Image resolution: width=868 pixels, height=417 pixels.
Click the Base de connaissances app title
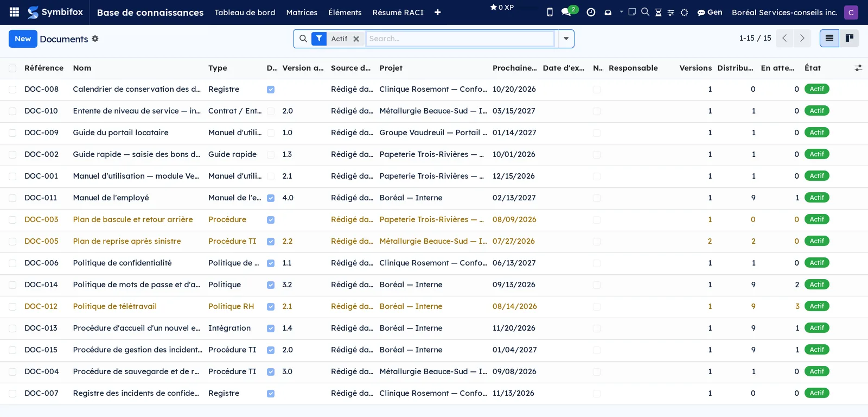[x=150, y=12]
